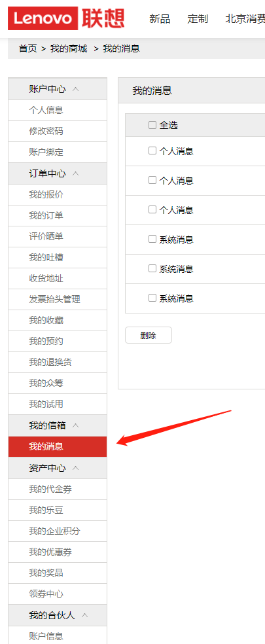Collapse the 账户中心 section chevron
Image resolution: width=265 pixels, height=644 pixels.
click(76, 89)
